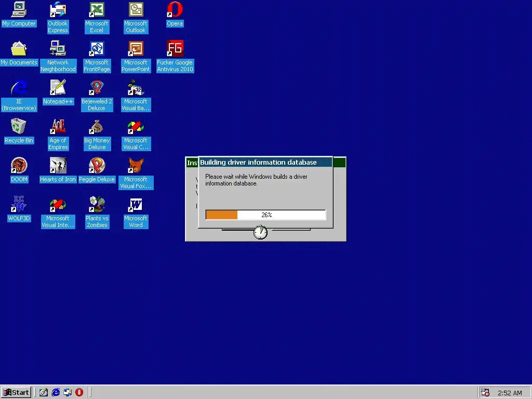Click the Plants vs Zombies shortcut
Screen dimensions: 532x399
[97, 212]
